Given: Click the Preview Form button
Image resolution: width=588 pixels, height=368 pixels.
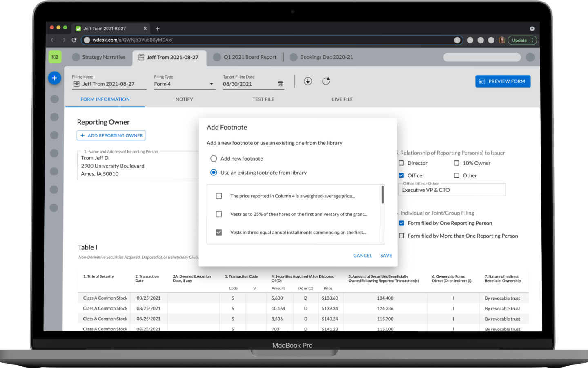Looking at the screenshot, I should (503, 81).
